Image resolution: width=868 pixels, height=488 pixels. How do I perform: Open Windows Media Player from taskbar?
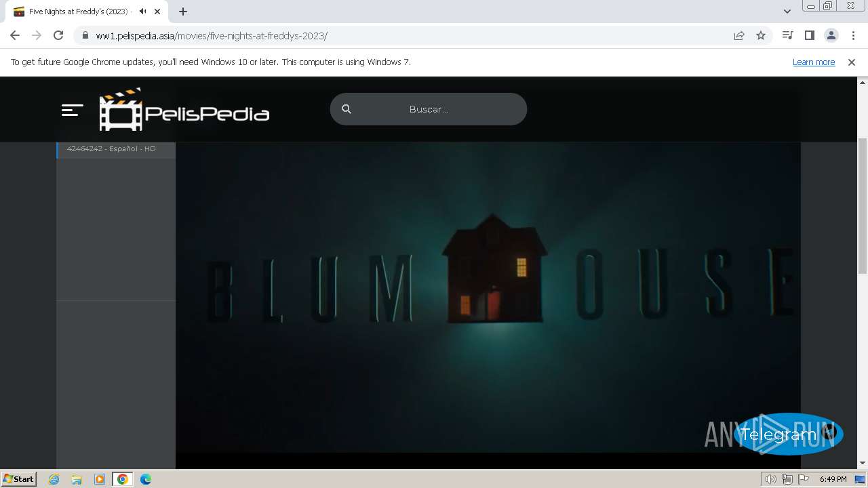pos(100,479)
